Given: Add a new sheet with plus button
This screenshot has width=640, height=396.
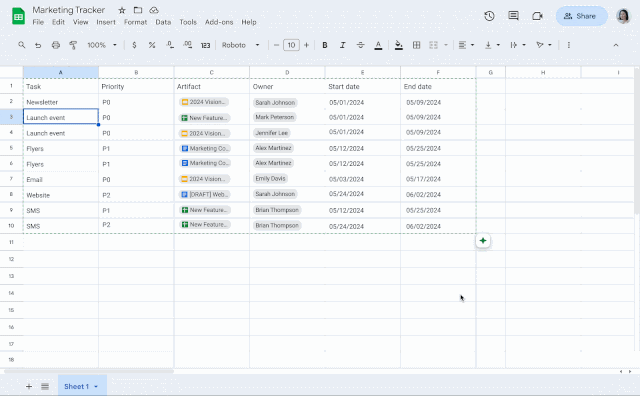Looking at the screenshot, I should [29, 386].
